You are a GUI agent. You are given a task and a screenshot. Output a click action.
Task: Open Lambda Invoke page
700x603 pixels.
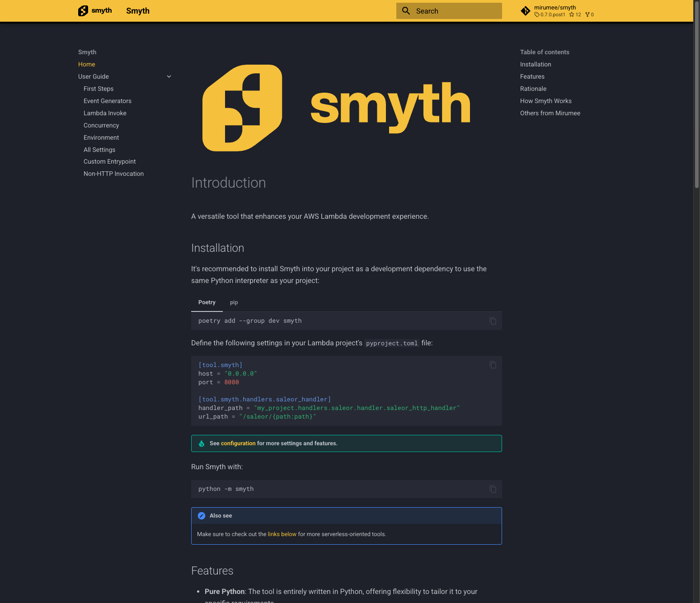tap(105, 113)
